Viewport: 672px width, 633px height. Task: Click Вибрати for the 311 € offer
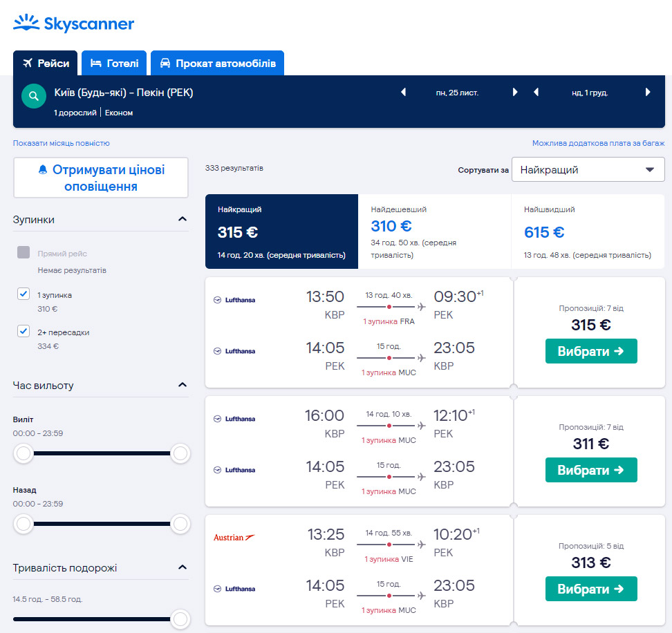(x=591, y=470)
